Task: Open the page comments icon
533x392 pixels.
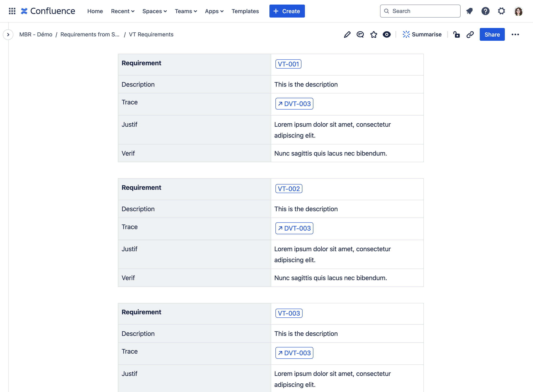Action: (360, 35)
